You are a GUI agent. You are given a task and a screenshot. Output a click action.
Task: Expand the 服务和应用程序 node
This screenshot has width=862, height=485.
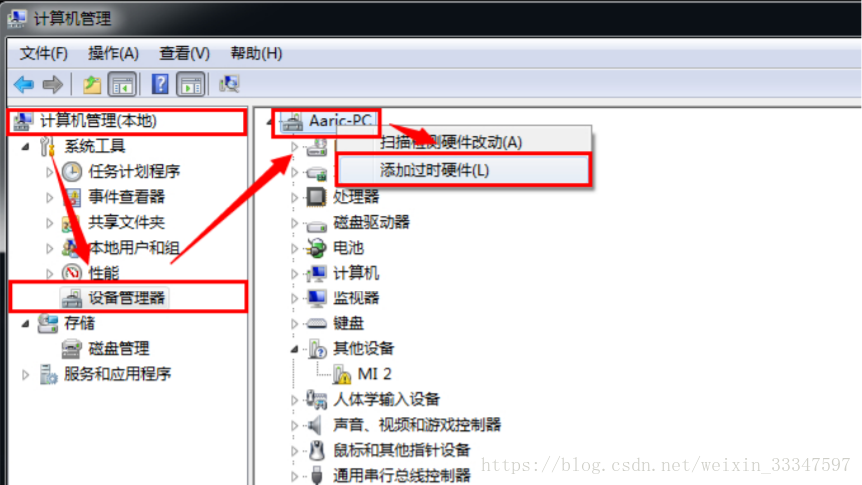[x=25, y=375]
